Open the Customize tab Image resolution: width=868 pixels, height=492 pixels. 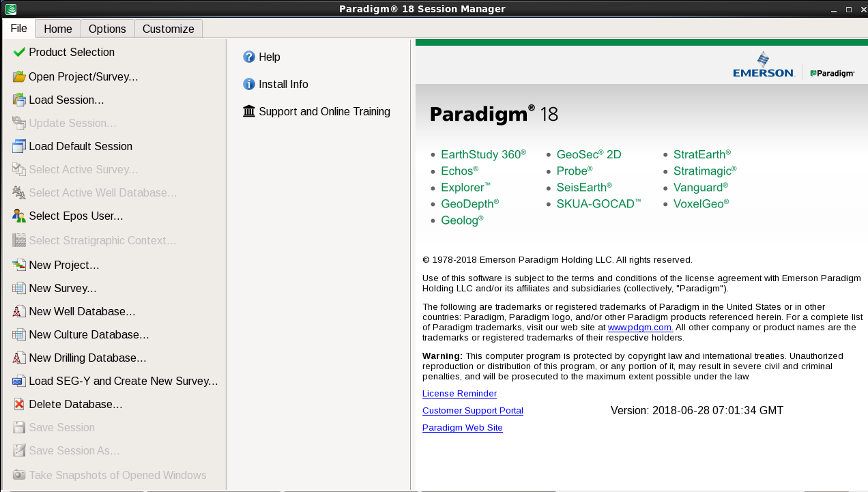point(169,29)
